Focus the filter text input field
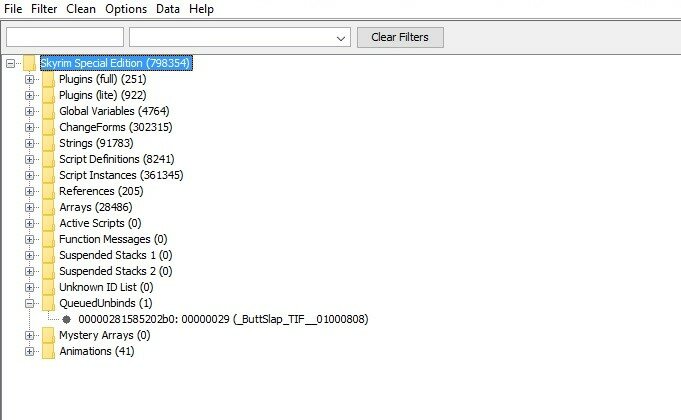 pos(65,37)
